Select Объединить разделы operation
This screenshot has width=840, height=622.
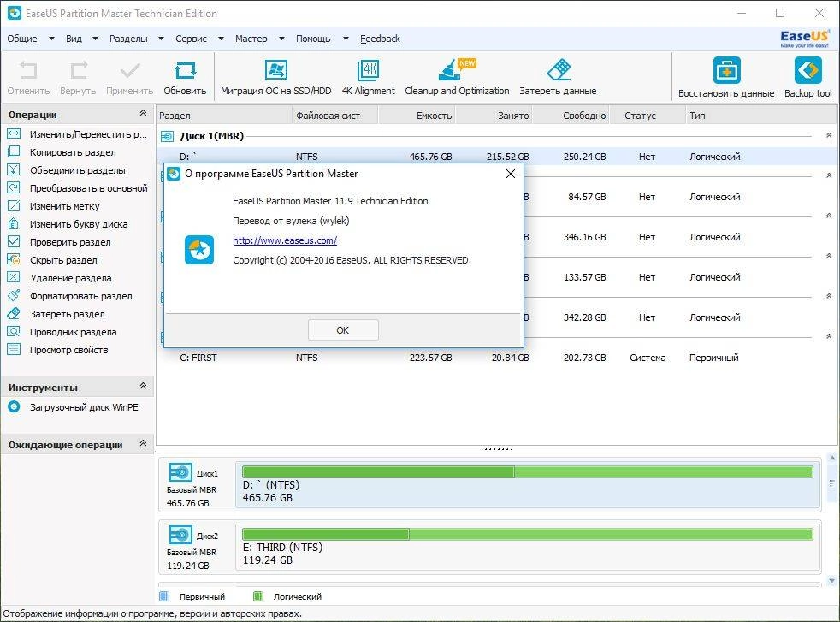67,170
